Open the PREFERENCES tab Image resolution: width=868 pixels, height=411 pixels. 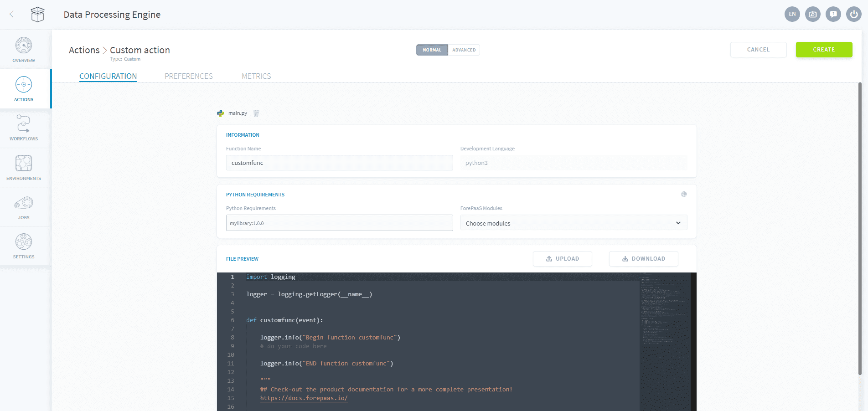click(189, 76)
